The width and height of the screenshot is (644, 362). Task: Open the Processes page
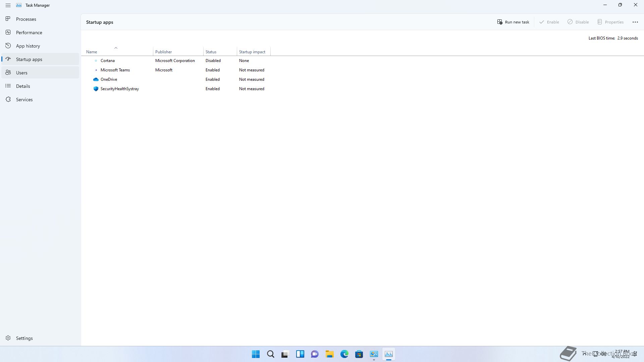point(40,19)
